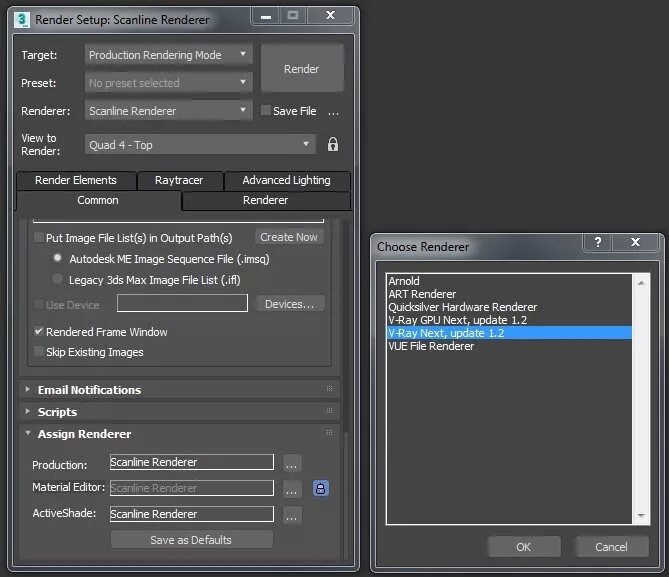Open the Target dropdown
This screenshot has width=669, height=577.
pos(169,55)
